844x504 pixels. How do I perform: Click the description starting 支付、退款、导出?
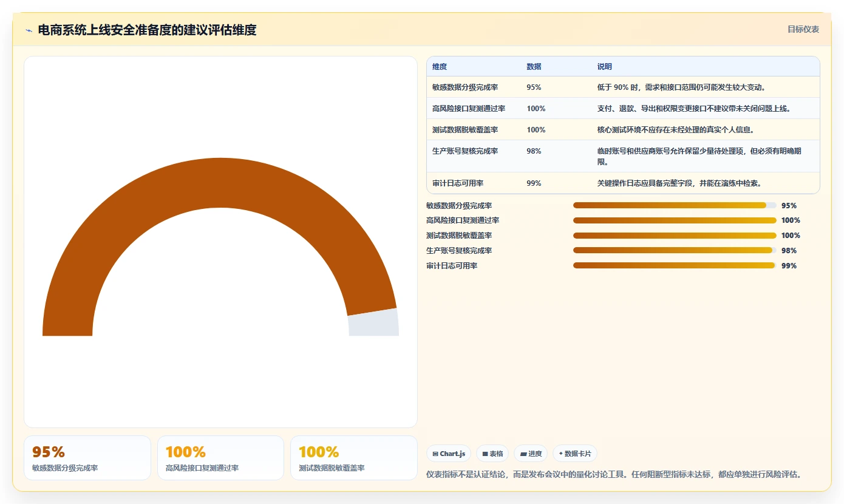coord(694,109)
